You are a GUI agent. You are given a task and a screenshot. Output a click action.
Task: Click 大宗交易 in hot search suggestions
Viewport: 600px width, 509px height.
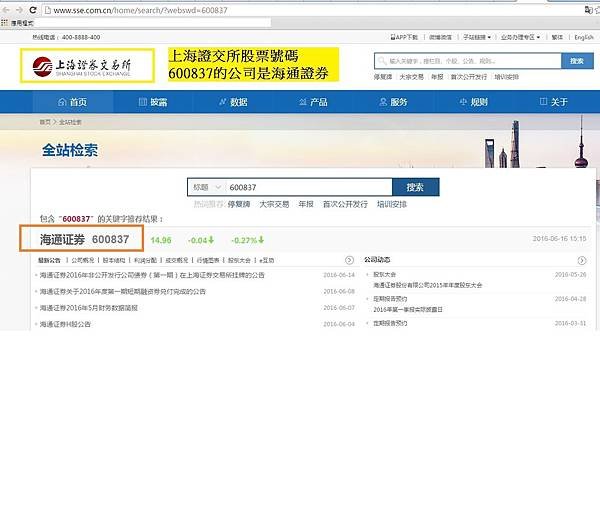[x=274, y=204]
